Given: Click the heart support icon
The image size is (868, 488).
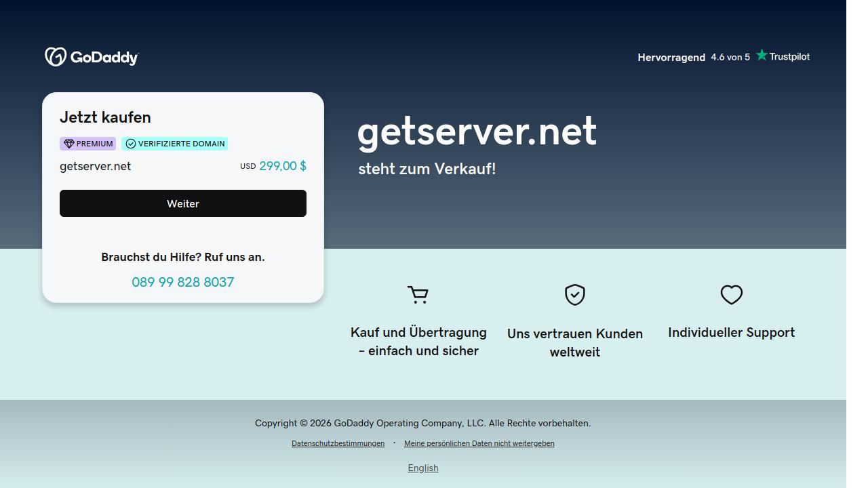Looking at the screenshot, I should 731,295.
